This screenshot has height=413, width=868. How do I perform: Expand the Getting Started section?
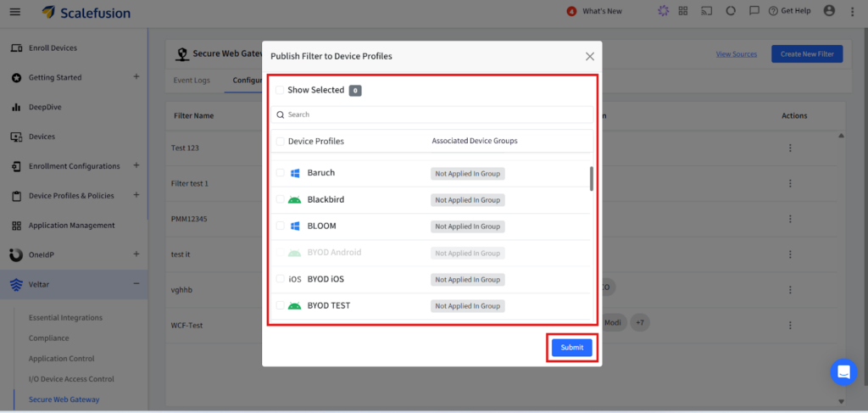(x=136, y=77)
